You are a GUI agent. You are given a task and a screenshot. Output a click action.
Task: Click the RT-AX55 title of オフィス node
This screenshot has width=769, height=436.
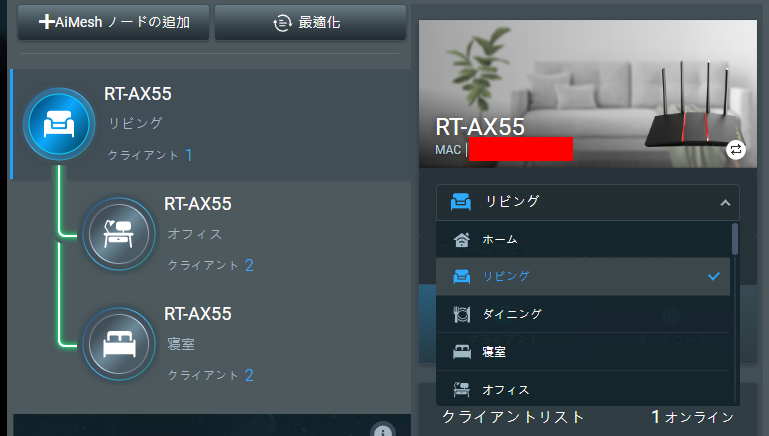click(198, 204)
